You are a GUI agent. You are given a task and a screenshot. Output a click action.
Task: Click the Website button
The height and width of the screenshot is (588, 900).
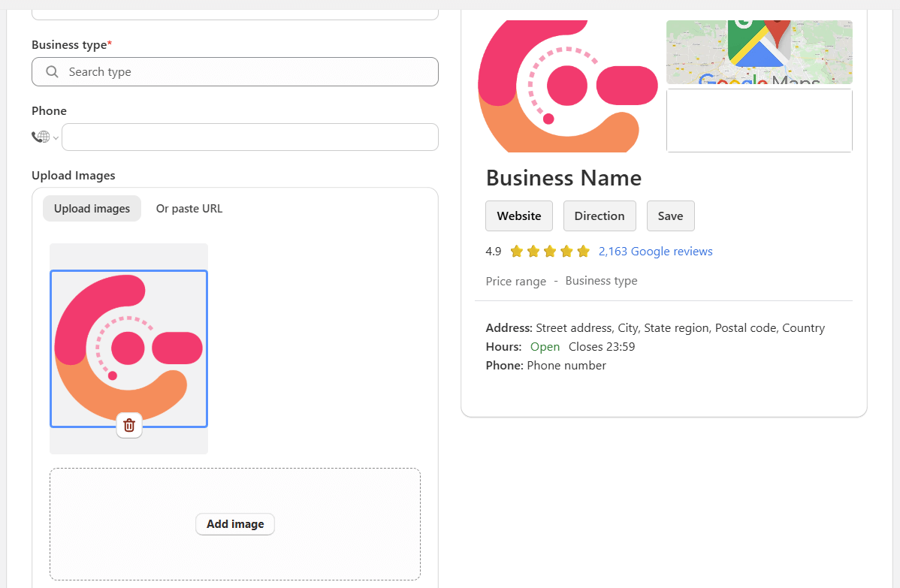click(x=518, y=216)
